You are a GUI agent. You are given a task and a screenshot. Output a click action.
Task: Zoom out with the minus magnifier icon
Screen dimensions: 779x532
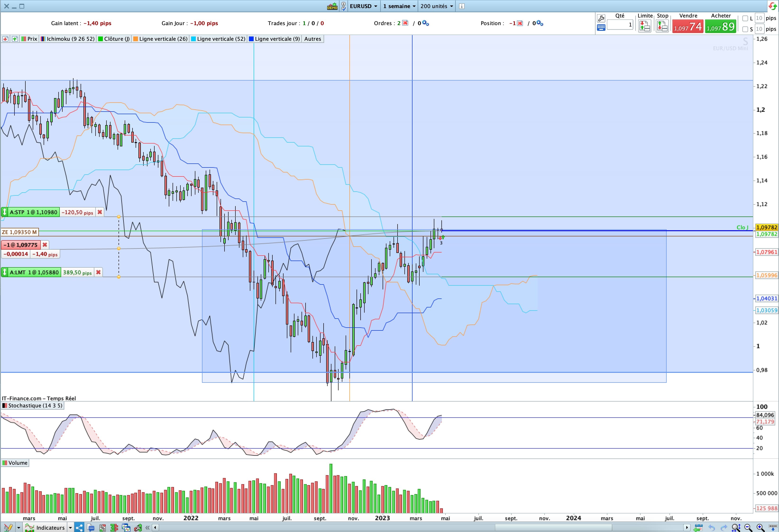[748, 528]
